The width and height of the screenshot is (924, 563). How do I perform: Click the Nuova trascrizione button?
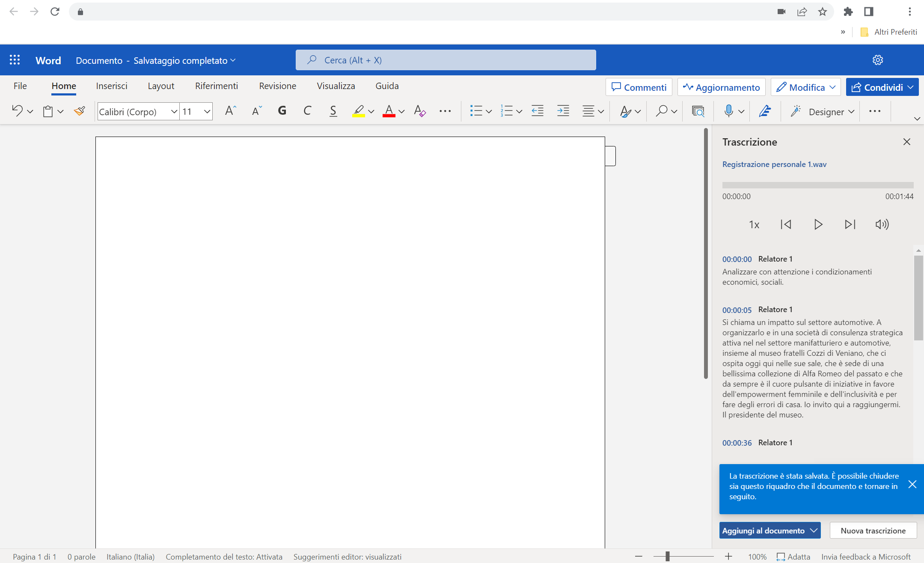point(873,530)
